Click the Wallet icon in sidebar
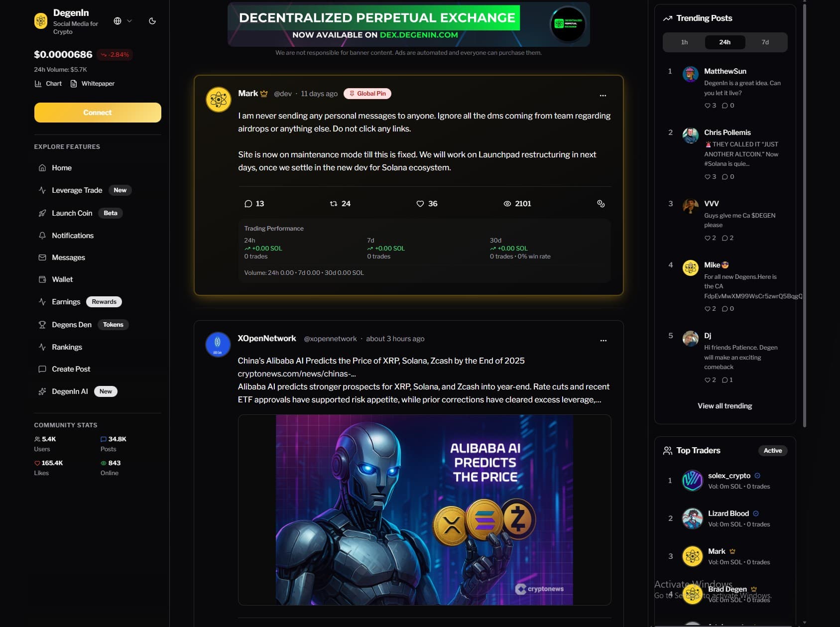The width and height of the screenshot is (840, 627). point(42,279)
